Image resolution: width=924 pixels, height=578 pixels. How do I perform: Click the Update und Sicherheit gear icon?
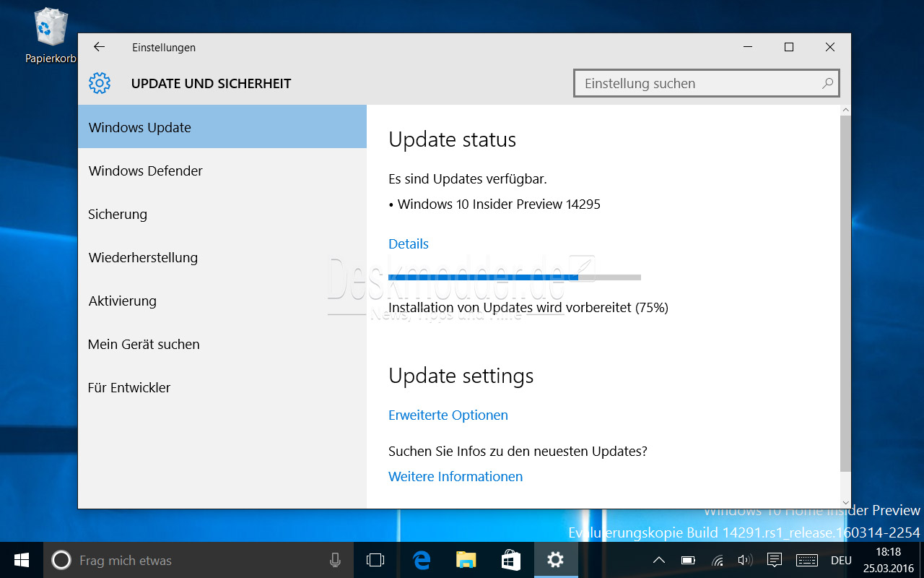(100, 83)
